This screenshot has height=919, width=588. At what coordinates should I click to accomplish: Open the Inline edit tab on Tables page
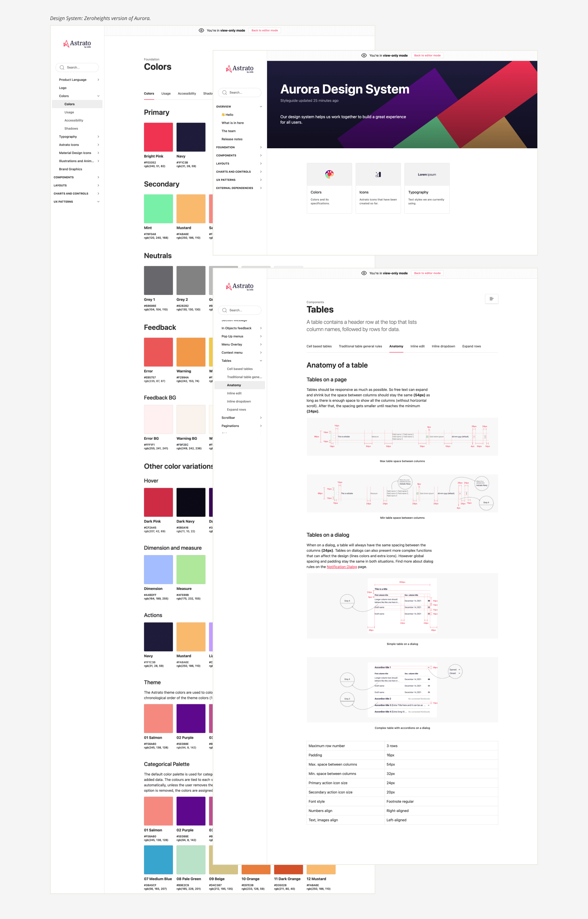(x=417, y=346)
